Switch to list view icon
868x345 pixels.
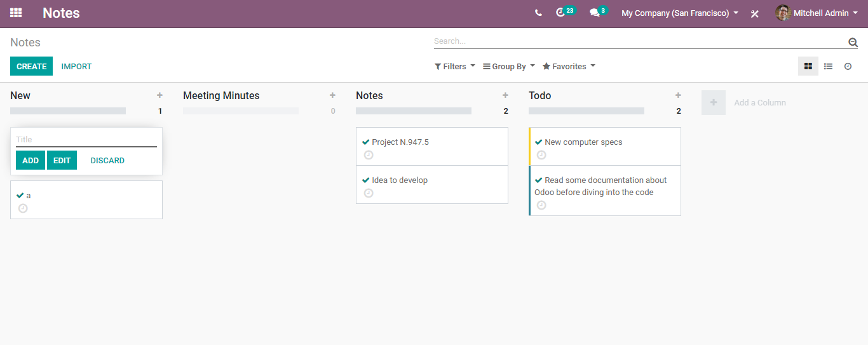pos(828,66)
